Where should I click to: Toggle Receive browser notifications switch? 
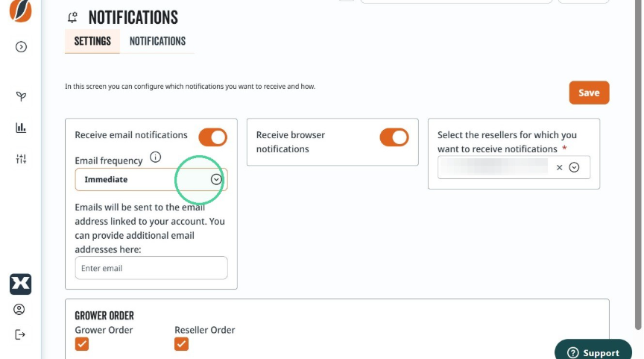click(x=394, y=137)
